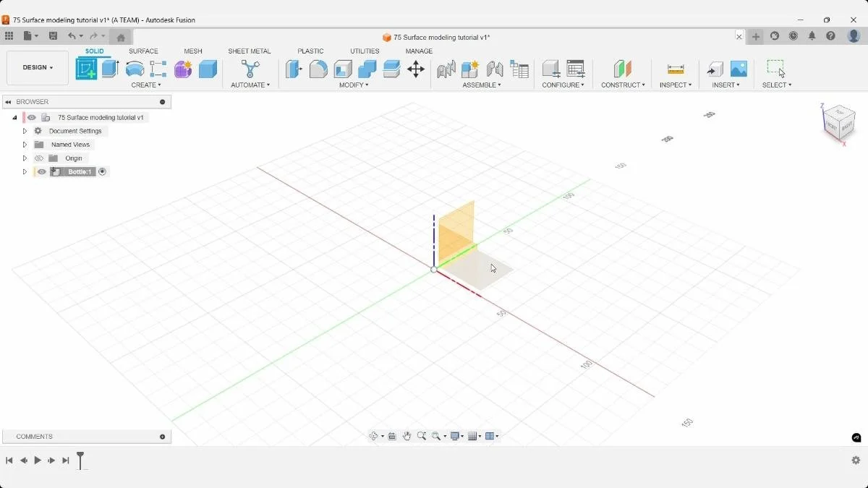Save the document with disk icon

(x=53, y=36)
